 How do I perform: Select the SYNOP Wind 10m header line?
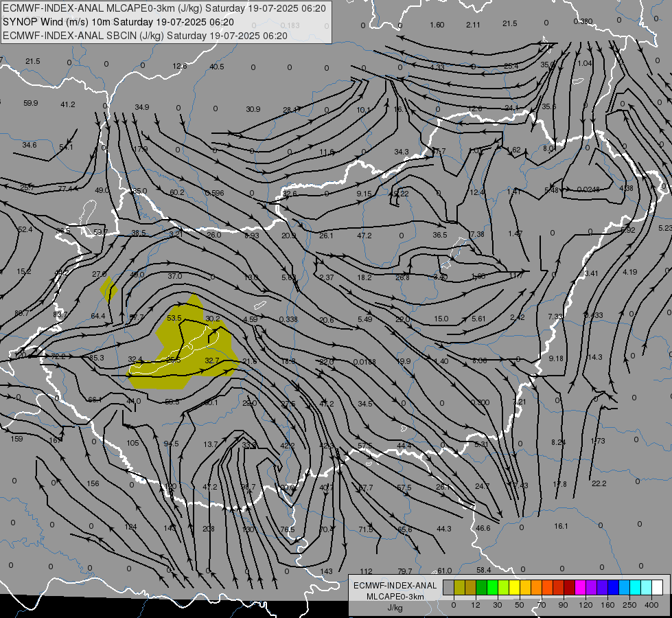coord(118,22)
